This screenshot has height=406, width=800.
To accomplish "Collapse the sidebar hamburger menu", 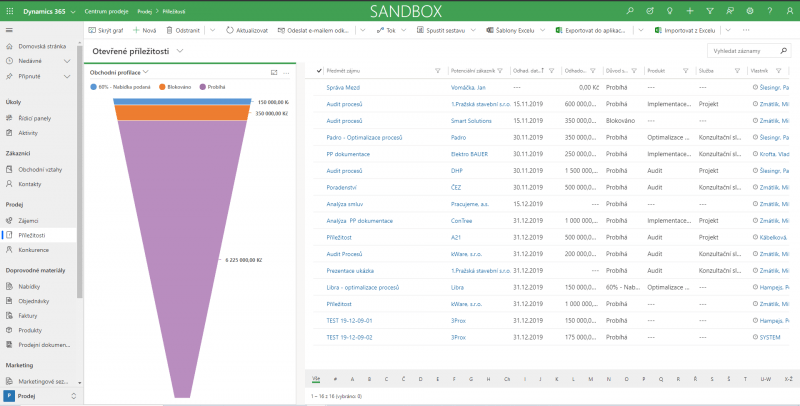I will pos(9,30).
